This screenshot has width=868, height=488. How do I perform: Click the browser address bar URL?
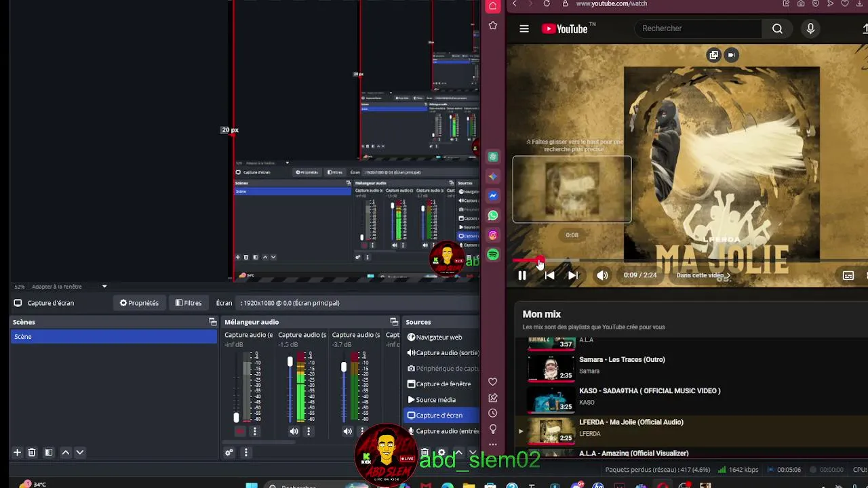click(x=612, y=3)
